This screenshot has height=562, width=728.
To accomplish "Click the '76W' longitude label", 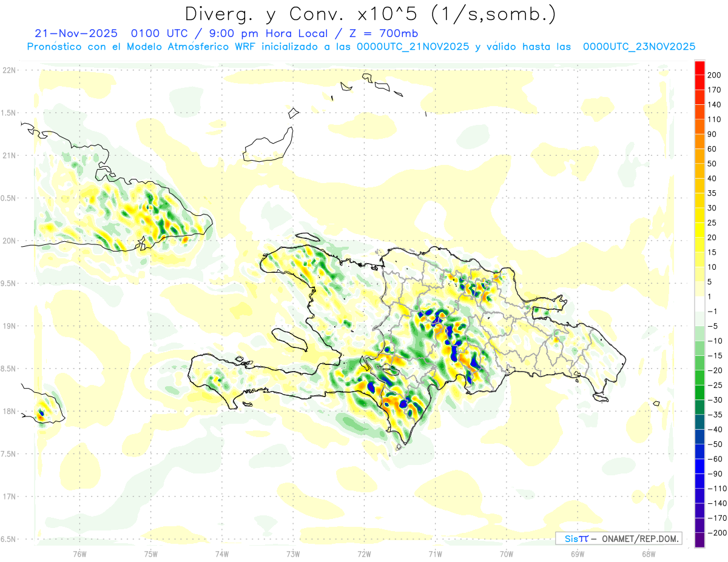I will pyautogui.click(x=79, y=554).
